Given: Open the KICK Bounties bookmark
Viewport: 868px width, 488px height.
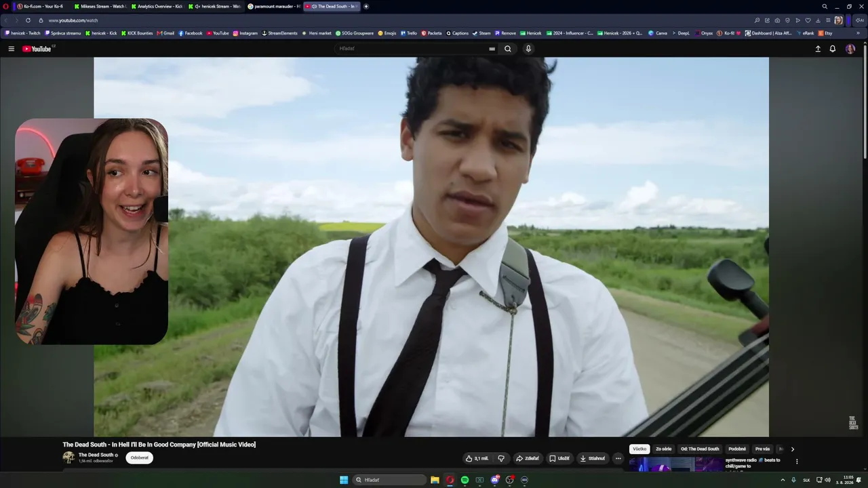Looking at the screenshot, I should tap(137, 33).
